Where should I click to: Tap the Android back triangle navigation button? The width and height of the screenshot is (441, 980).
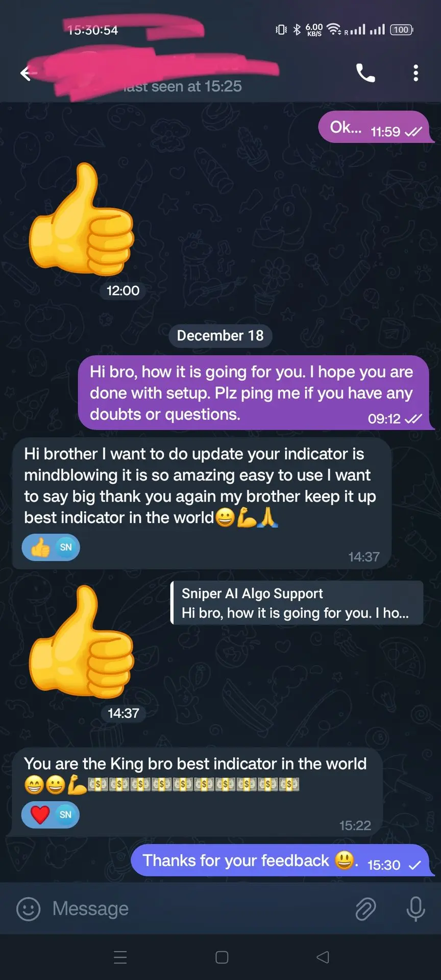coord(323,957)
